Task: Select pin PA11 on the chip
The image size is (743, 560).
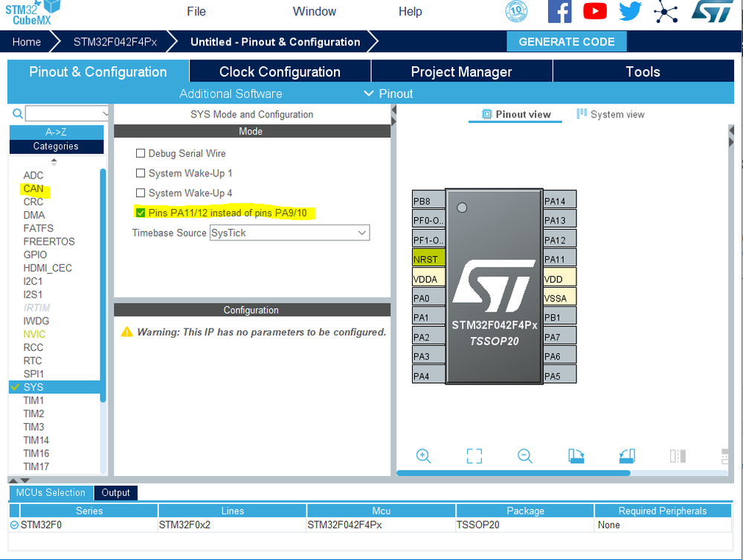Action: (559, 259)
